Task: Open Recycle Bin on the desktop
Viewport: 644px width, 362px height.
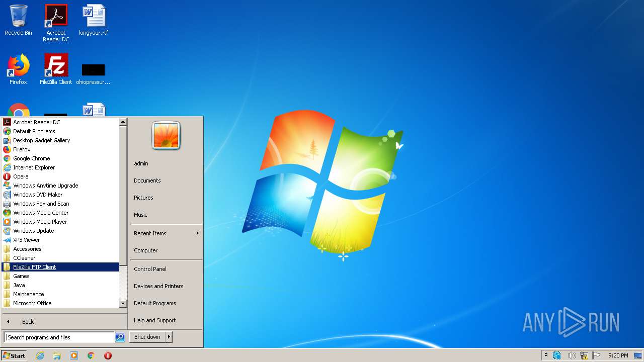Action: coord(18,21)
